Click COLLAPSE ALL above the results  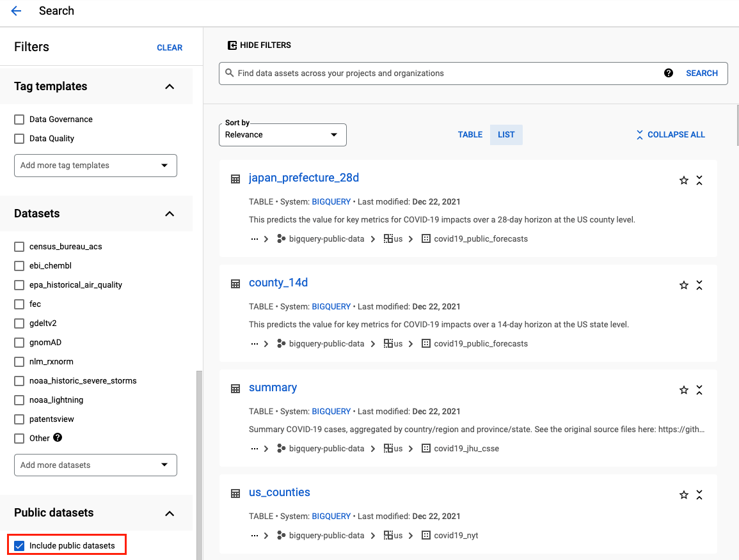670,134
